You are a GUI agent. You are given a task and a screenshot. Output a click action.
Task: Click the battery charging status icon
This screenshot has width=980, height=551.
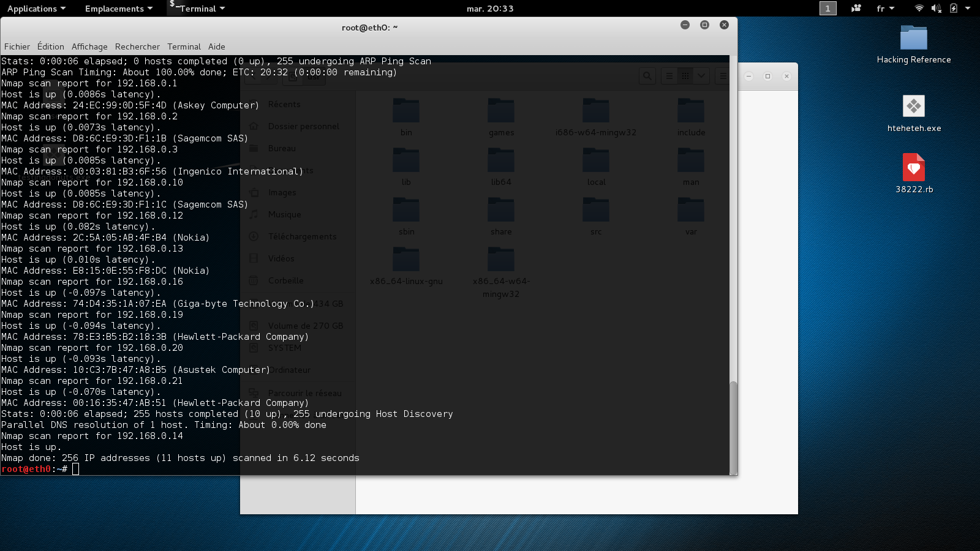click(953, 9)
